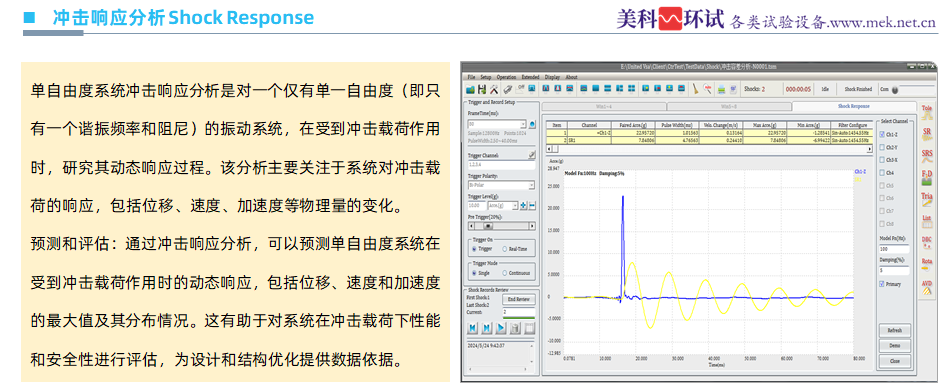Image resolution: width=939 pixels, height=383 pixels.
Task: Open the SRS side panel icon
Action: tap(927, 157)
